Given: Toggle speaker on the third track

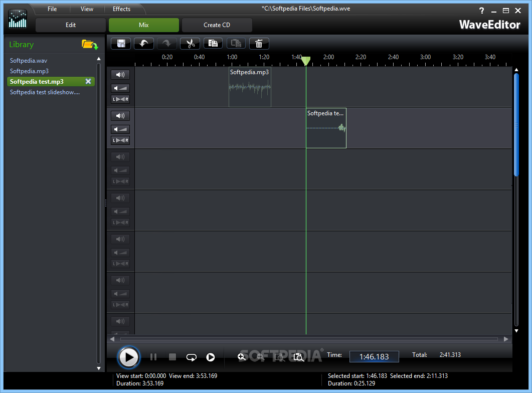Looking at the screenshot, I should coord(120,157).
